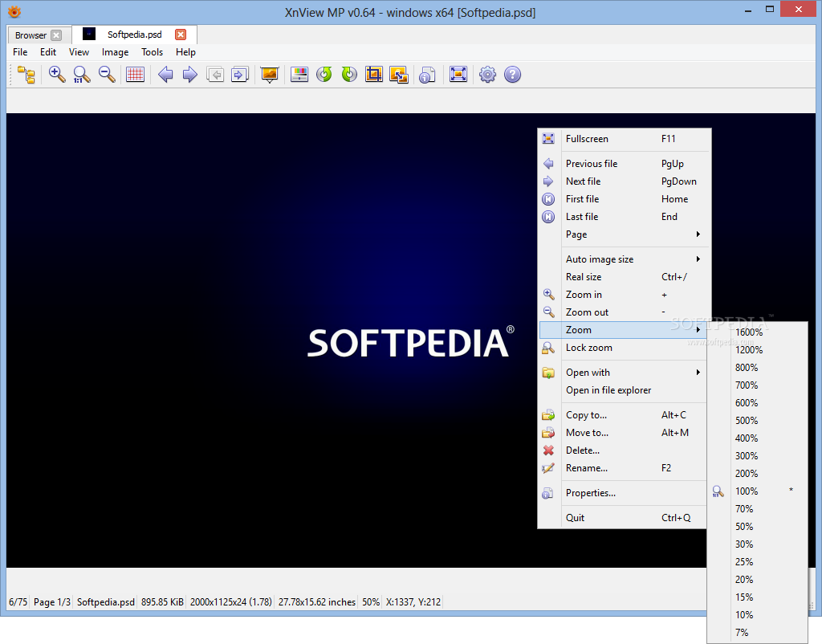This screenshot has height=644, width=822.
Task: Choose Next file in context menu
Action: (x=625, y=181)
